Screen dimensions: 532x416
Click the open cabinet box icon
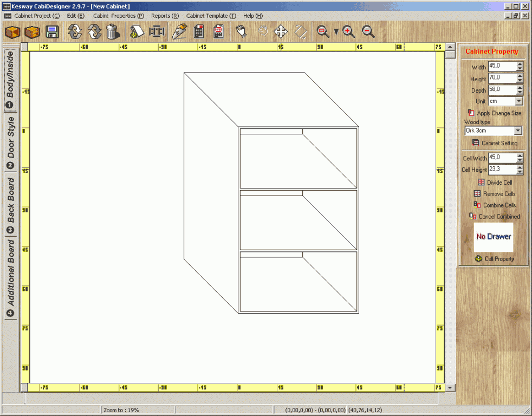click(x=32, y=32)
